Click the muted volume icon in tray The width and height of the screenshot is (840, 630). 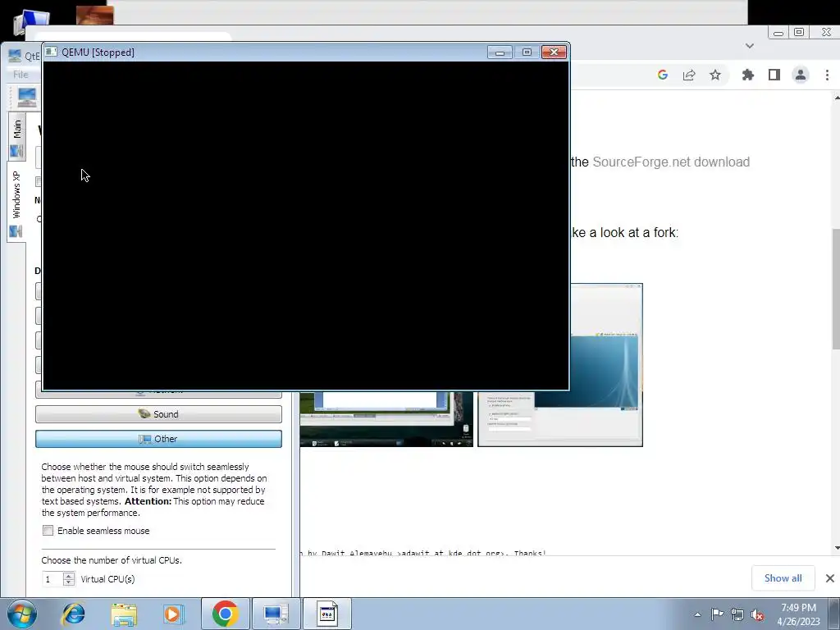757,615
